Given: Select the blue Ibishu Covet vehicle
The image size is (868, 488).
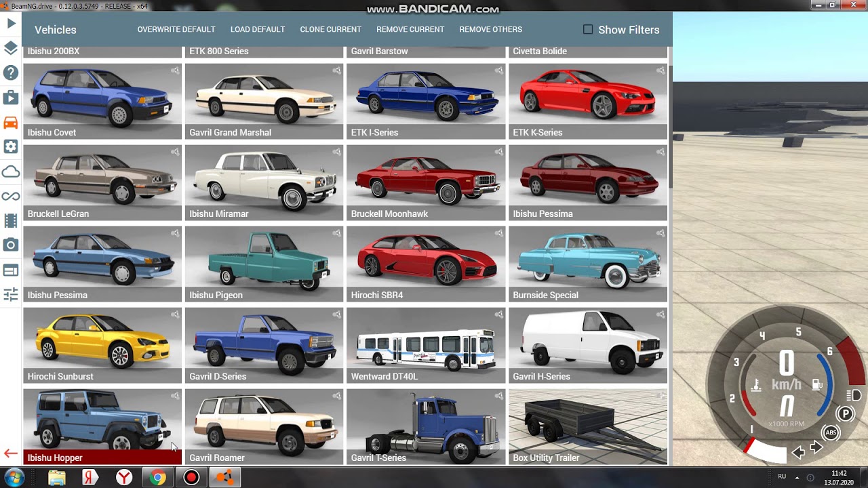Looking at the screenshot, I should 102,102.
